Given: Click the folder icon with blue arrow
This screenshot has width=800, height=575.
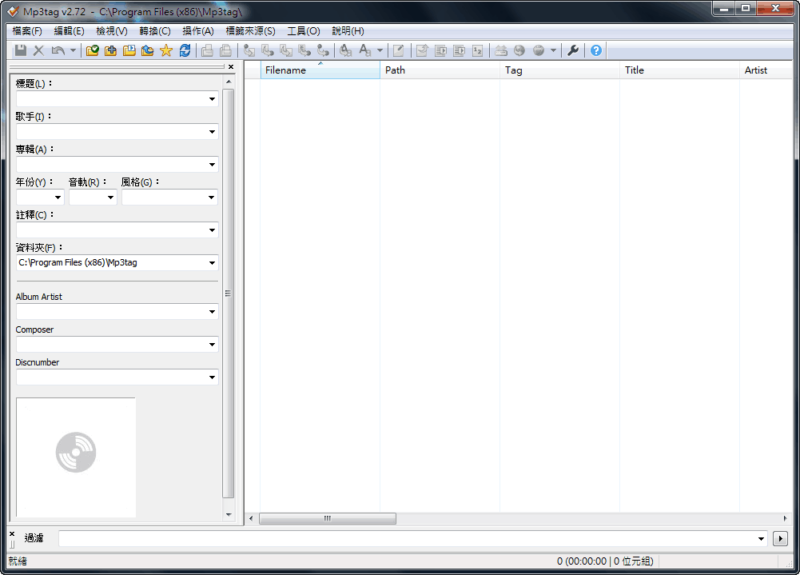Looking at the screenshot, I should coord(147,51).
